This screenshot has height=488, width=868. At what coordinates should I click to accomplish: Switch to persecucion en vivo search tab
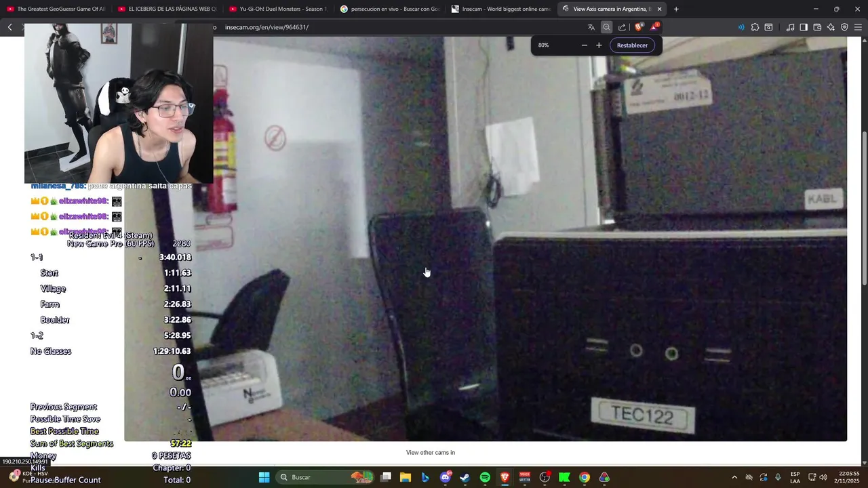(x=389, y=9)
